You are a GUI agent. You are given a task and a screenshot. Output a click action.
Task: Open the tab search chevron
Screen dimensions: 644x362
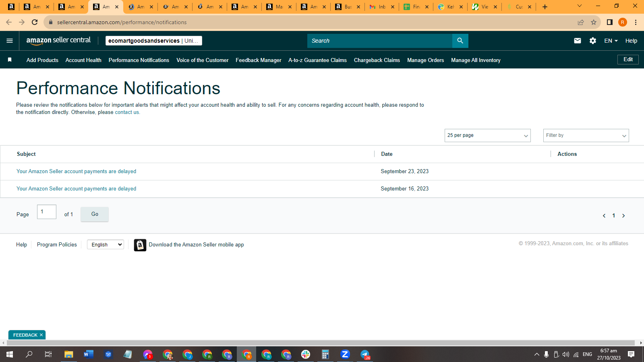click(579, 6)
